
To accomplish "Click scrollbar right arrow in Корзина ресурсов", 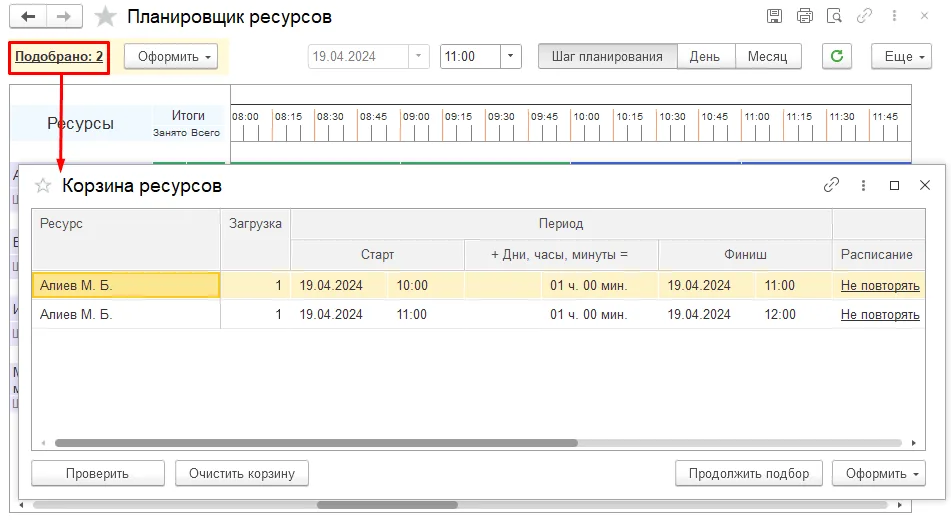I will (914, 443).
